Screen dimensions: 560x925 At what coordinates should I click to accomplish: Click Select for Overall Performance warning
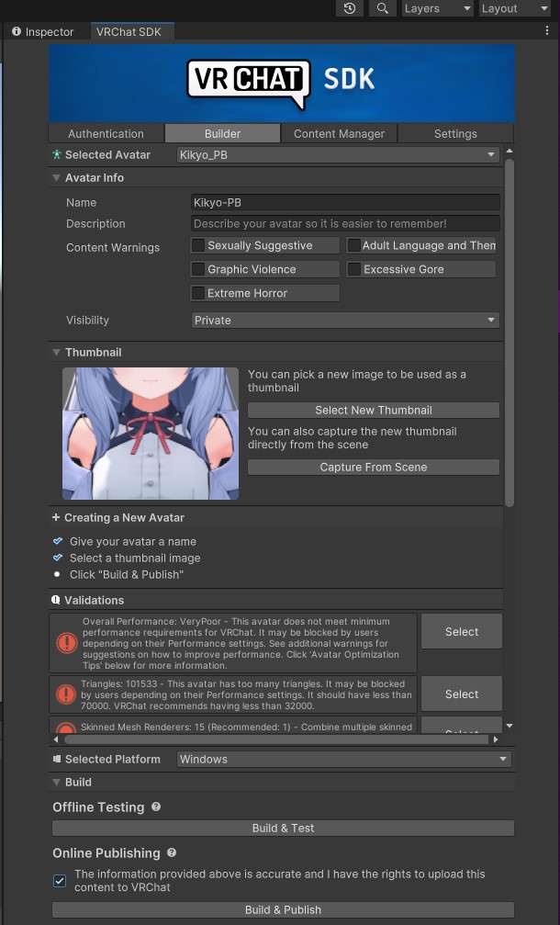click(462, 632)
